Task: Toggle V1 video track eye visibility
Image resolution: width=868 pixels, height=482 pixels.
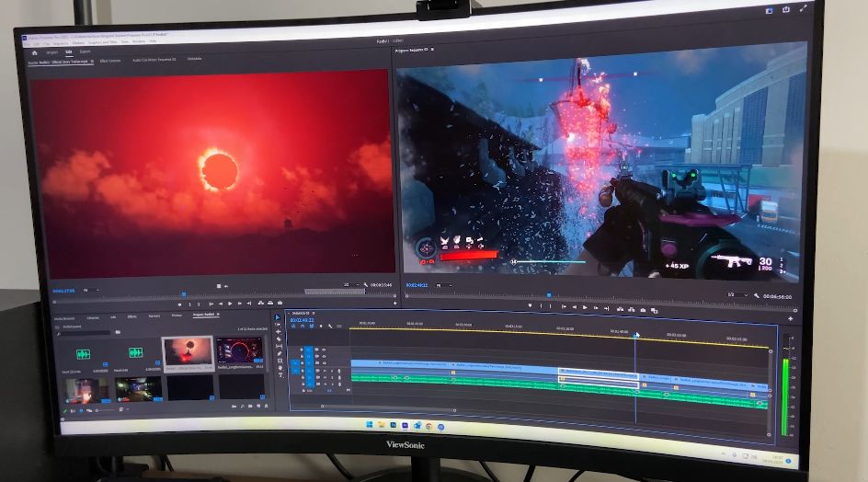Action: 325,363
